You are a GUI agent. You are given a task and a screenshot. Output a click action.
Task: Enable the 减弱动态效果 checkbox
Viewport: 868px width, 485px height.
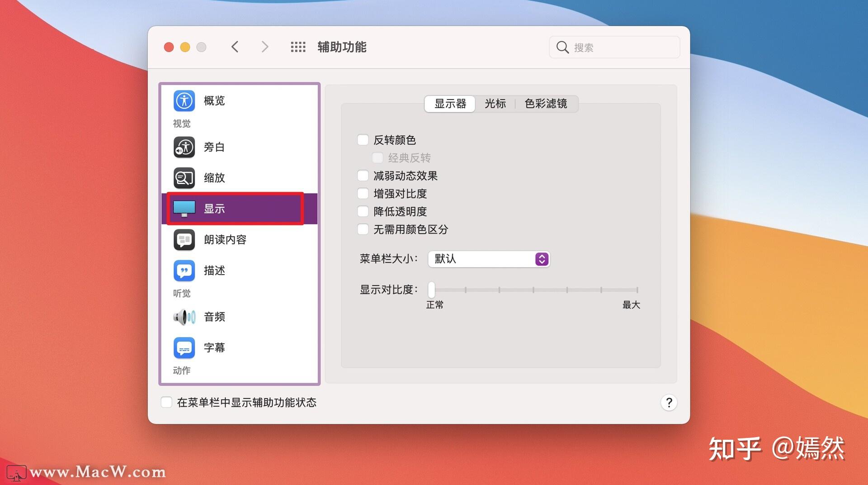tap(363, 176)
